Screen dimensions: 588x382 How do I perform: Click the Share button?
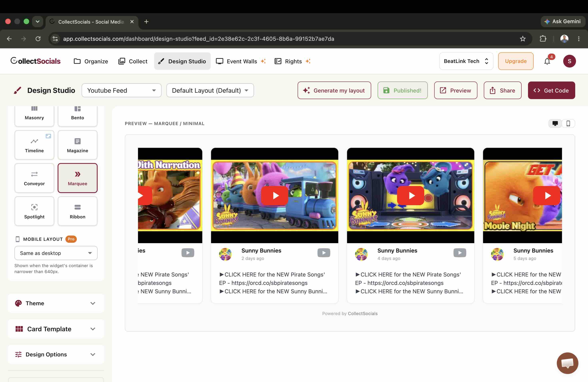(503, 90)
